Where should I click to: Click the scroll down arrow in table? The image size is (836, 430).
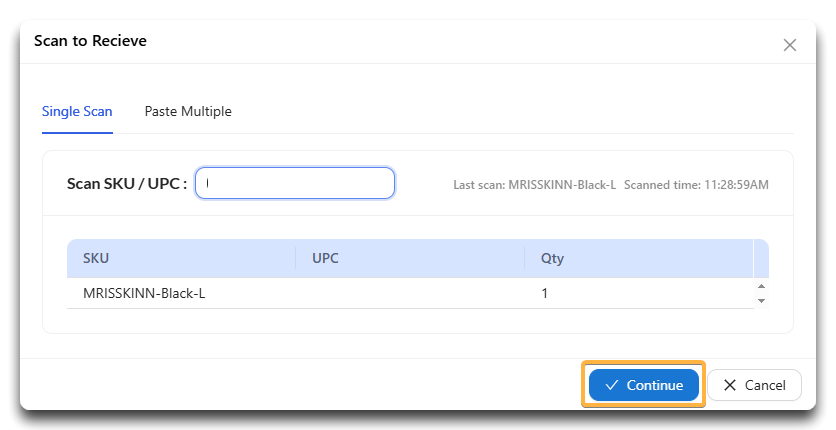tap(761, 301)
